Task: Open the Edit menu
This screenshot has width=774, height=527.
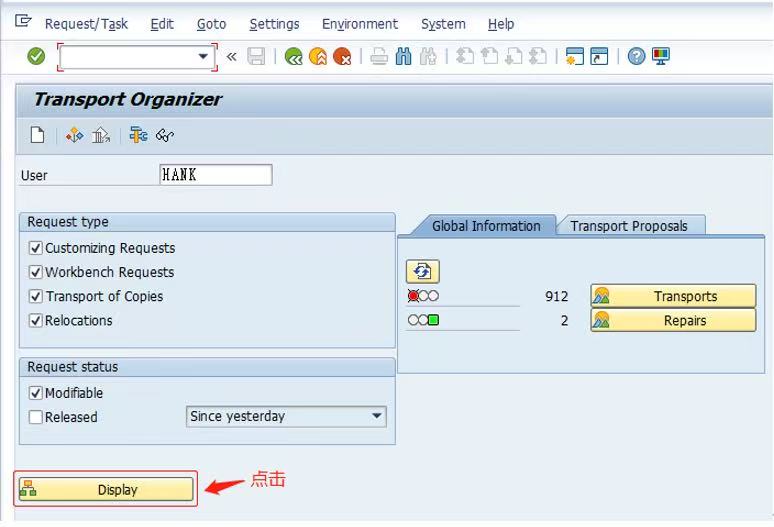Action: [x=162, y=24]
